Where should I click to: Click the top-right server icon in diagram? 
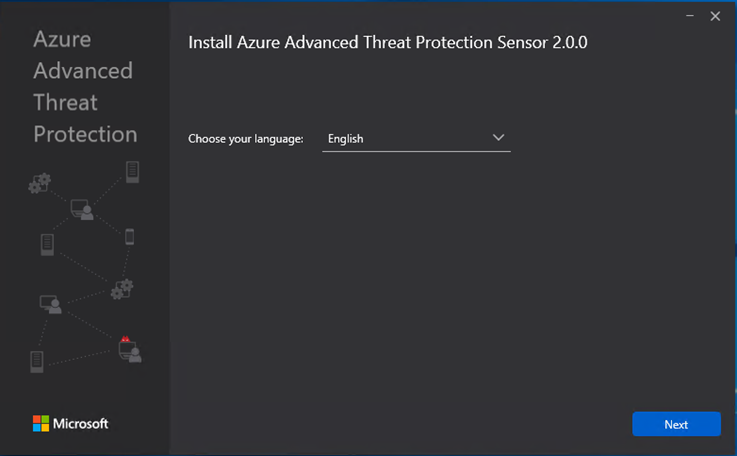[133, 172]
